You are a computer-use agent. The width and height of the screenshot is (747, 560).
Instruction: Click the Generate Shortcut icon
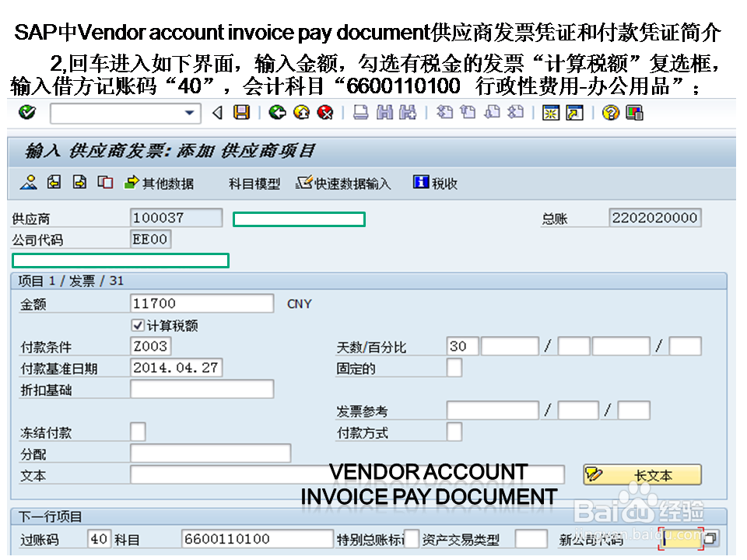point(574,113)
